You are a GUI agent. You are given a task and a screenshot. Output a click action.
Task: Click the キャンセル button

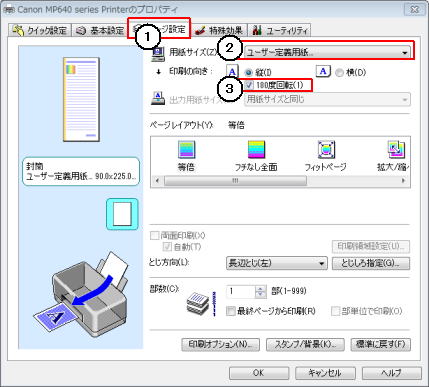325,373
